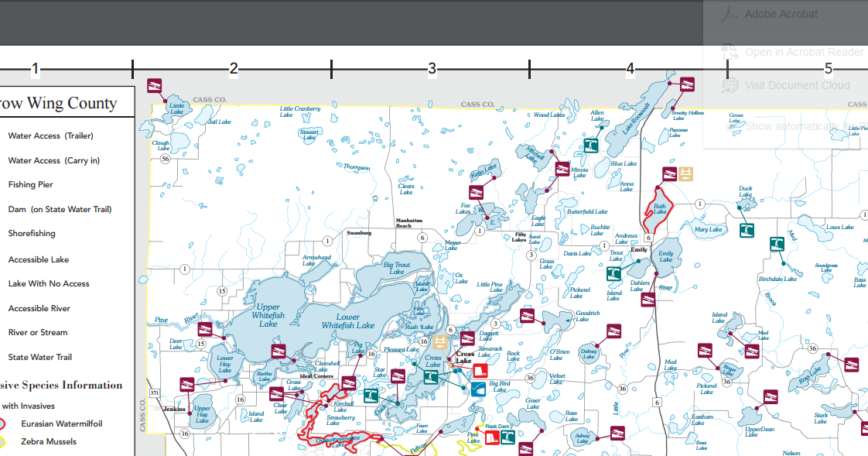The image size is (868, 456).
Task: Click the Water Access (Trailer) legend entry
Action: tap(50, 135)
